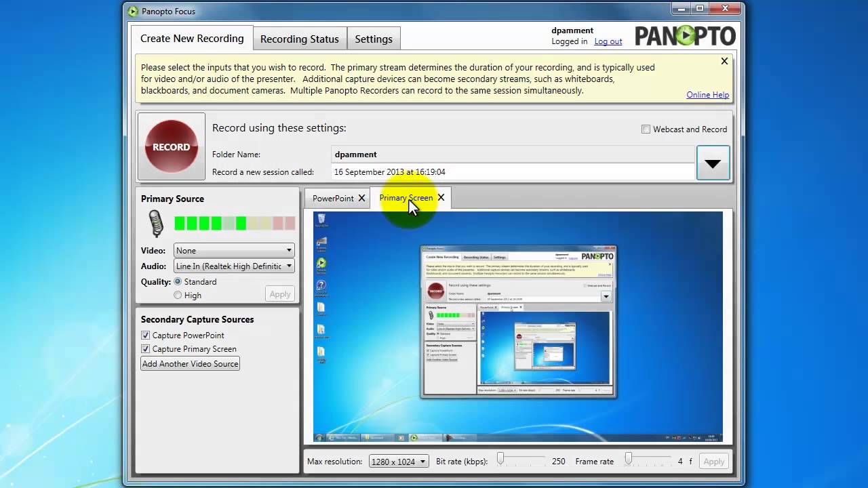Screen dimensions: 868x488
Task: Close the Primary Screen preview tab
Action: (441, 197)
